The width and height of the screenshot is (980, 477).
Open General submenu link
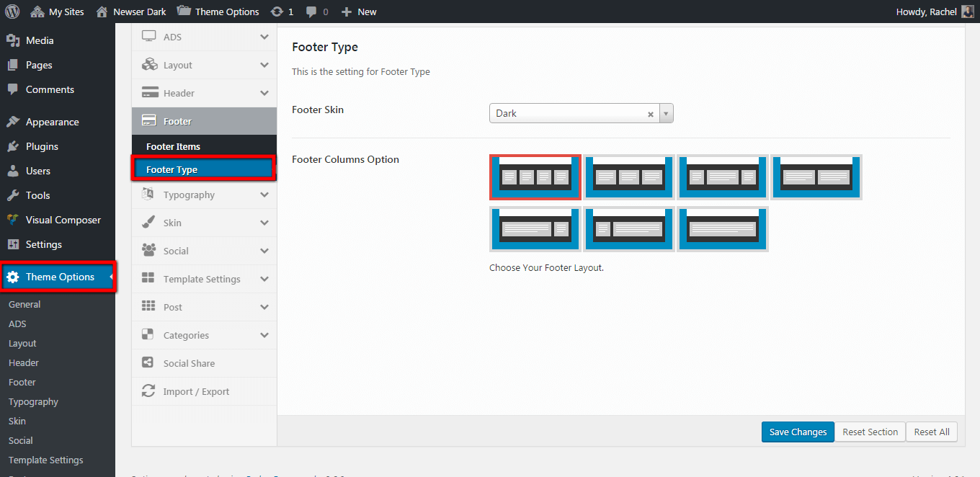click(24, 304)
